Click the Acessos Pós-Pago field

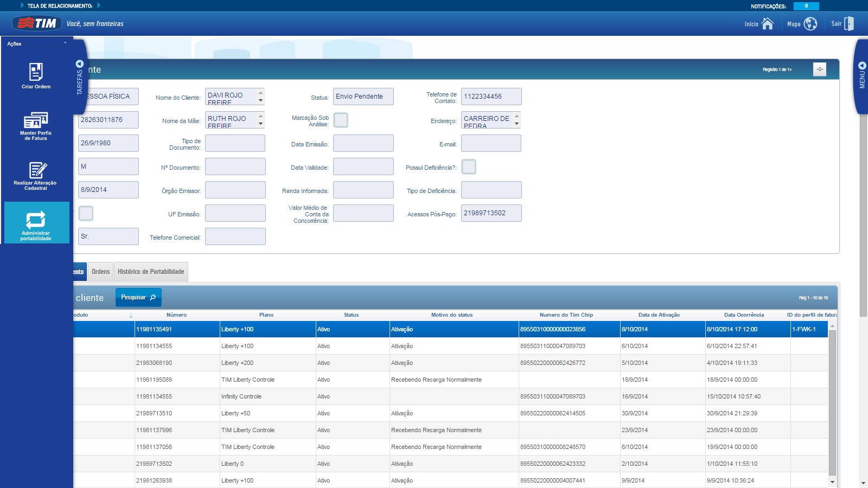click(492, 213)
